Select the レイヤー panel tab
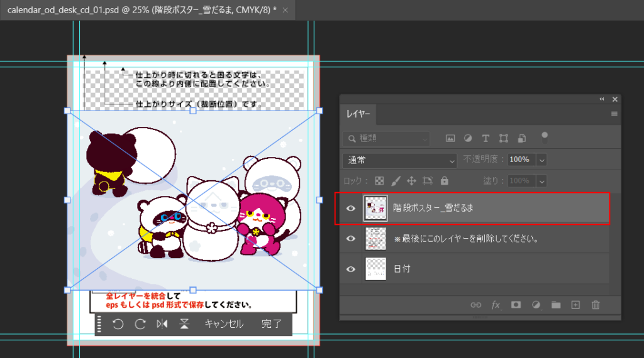The height and width of the screenshot is (358, 644). click(358, 115)
